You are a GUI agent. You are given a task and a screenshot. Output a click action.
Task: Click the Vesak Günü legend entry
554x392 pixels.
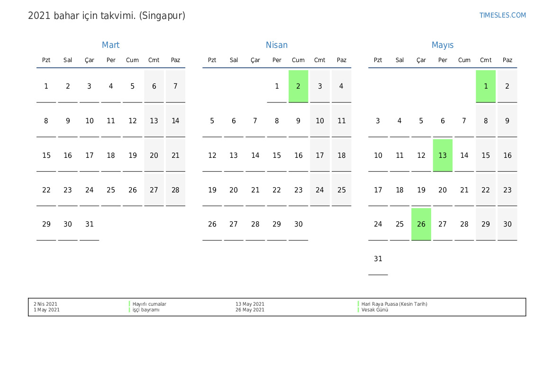tap(374, 310)
